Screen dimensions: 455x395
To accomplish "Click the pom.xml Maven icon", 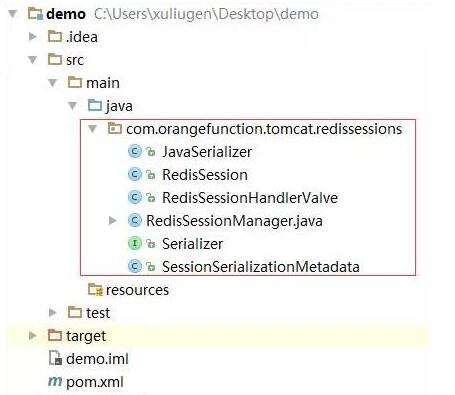I will pos(55,381).
